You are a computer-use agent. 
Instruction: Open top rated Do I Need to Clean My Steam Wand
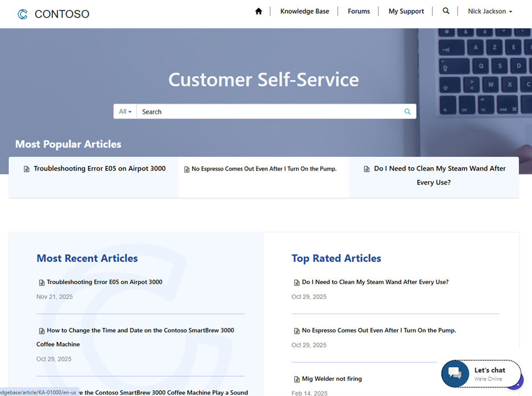375,282
